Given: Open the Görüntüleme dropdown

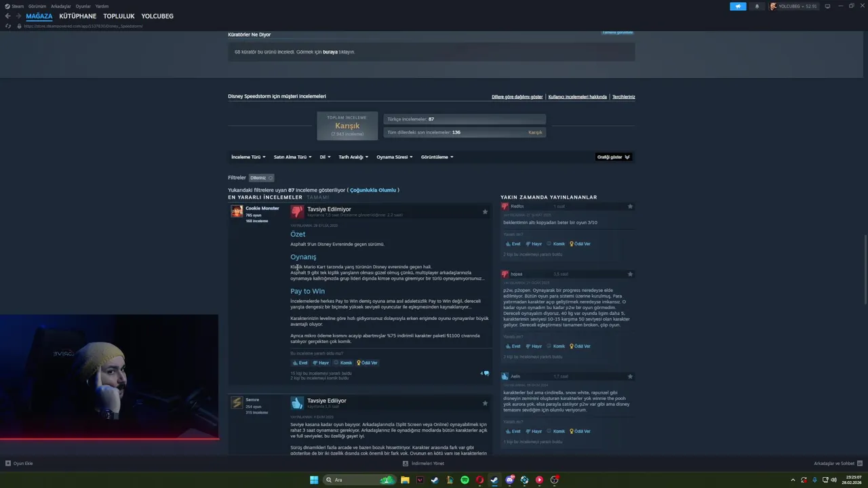Looking at the screenshot, I should (x=437, y=157).
